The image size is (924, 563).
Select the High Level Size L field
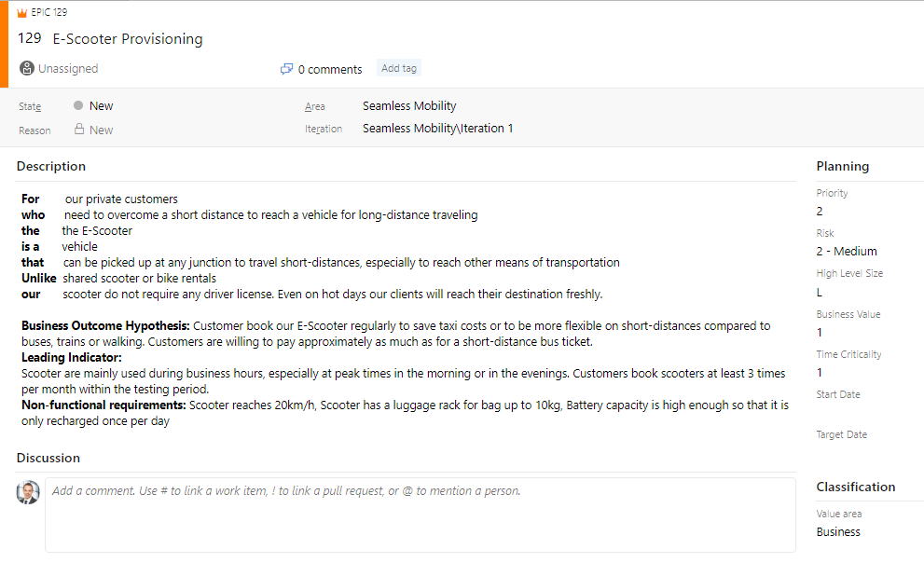[866, 292]
